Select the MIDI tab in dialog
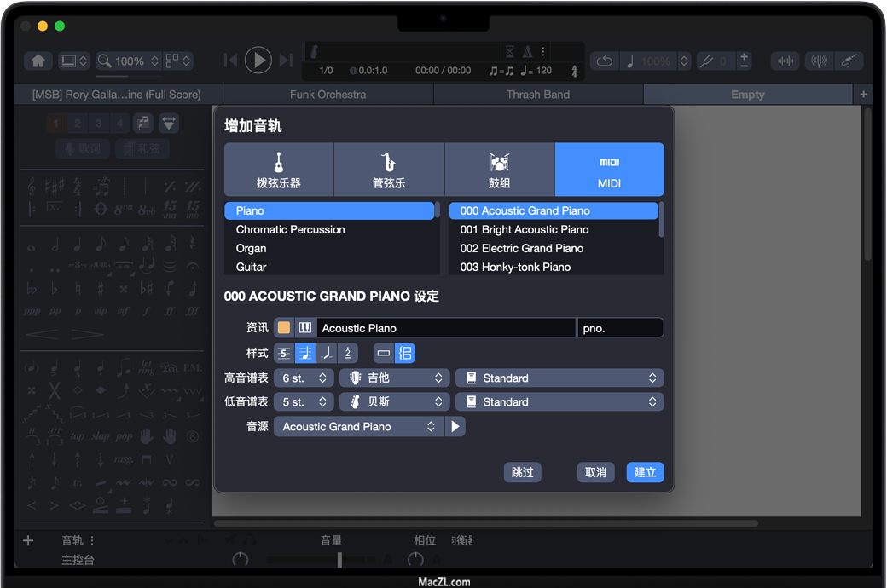The height and width of the screenshot is (588, 887). [609, 170]
